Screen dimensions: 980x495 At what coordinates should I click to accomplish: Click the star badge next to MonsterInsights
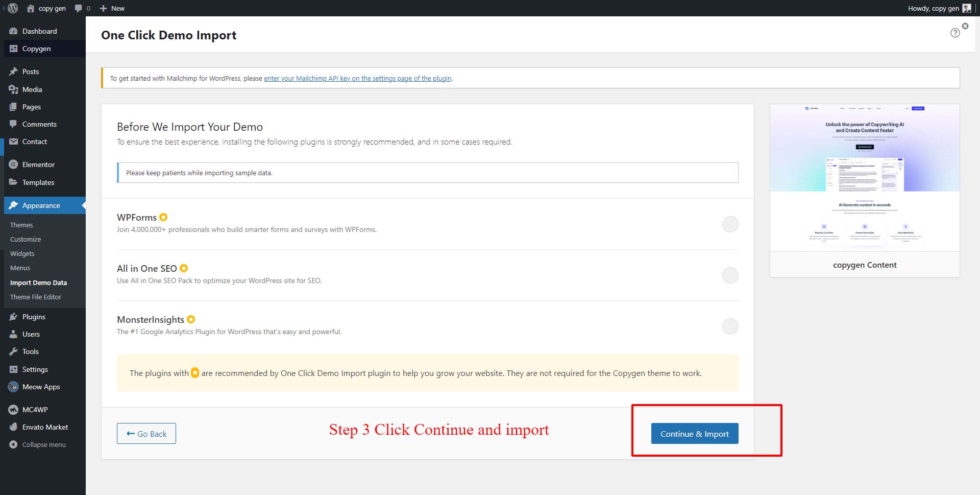(191, 319)
